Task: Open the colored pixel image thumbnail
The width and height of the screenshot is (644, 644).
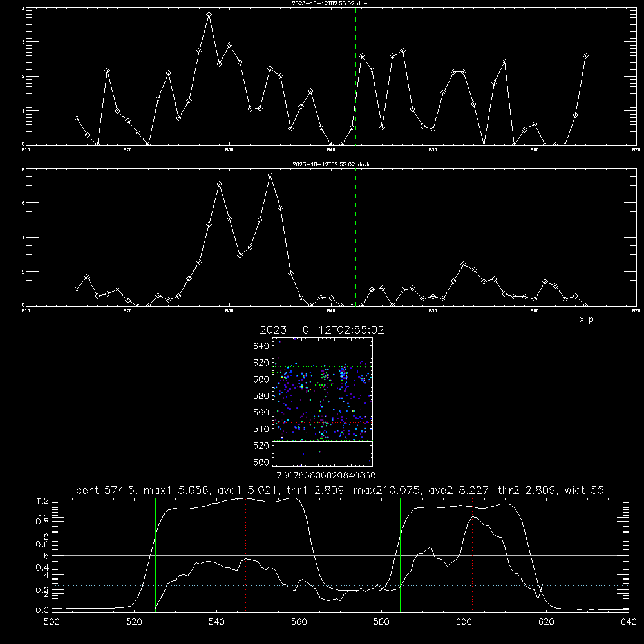Action: pos(322,402)
